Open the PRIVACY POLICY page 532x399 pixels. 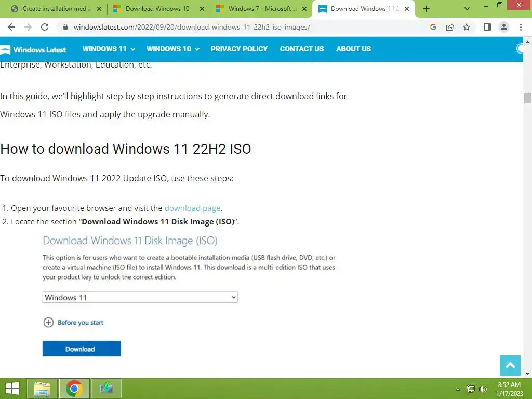[x=239, y=49]
